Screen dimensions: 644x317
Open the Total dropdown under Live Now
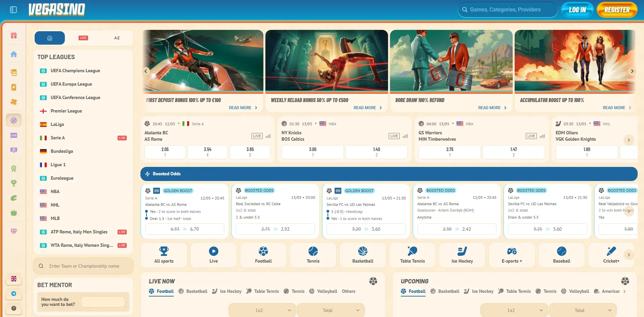[x=331, y=310]
